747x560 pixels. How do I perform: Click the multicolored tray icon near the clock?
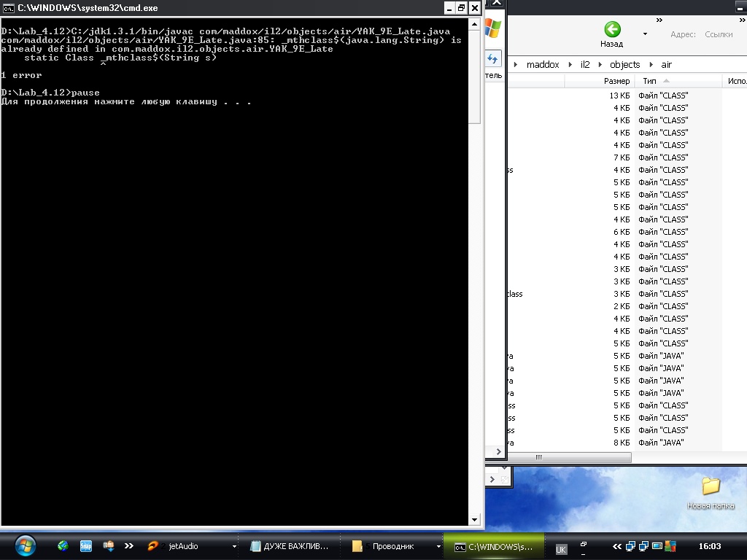tap(671, 545)
